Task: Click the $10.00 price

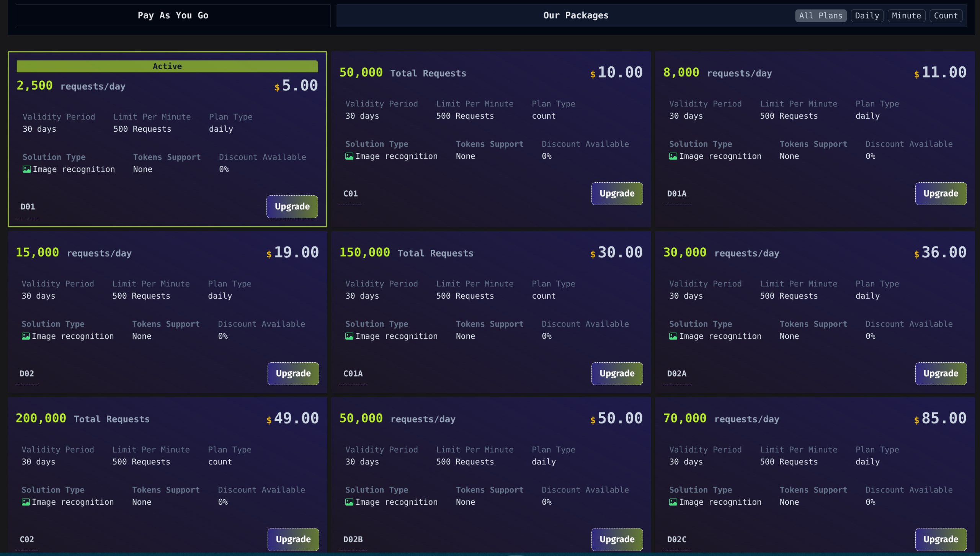Action: 616,72
